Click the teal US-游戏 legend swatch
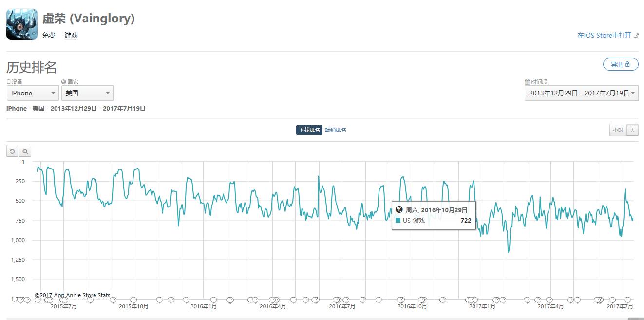The width and height of the screenshot is (644, 320). (398, 220)
